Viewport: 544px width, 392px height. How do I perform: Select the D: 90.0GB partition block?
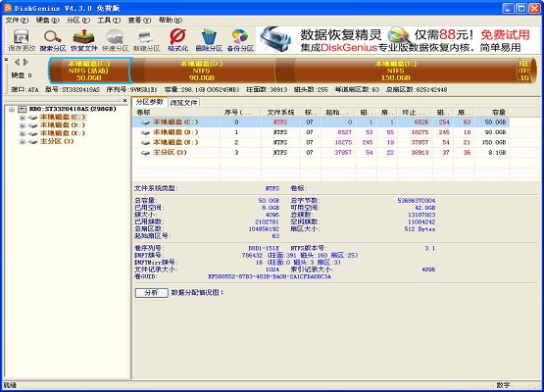pyautogui.click(x=203, y=71)
